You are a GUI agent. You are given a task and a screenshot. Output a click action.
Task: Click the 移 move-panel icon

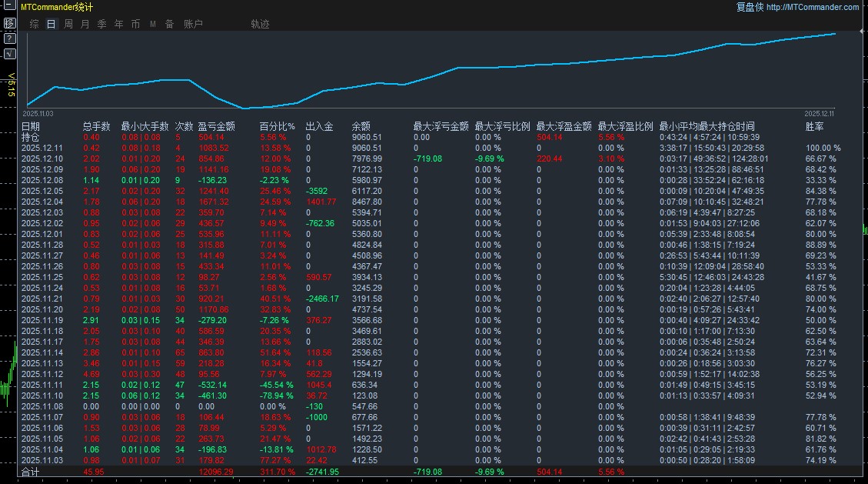point(9,23)
